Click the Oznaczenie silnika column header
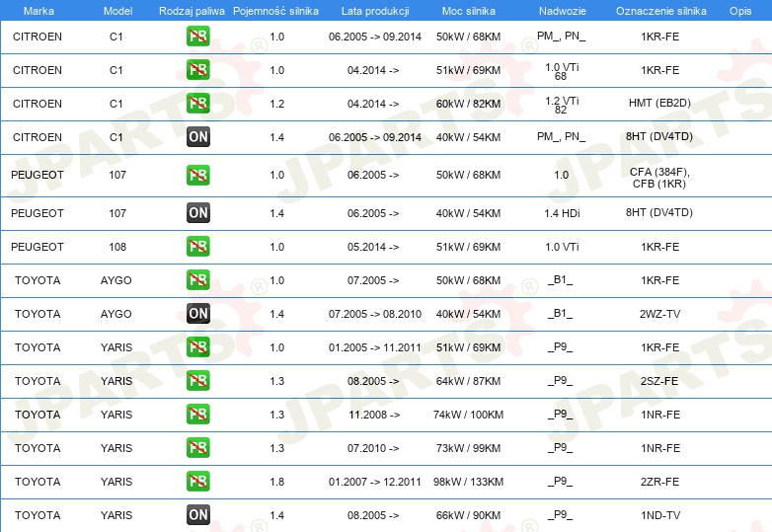The image size is (772, 532). point(660,11)
